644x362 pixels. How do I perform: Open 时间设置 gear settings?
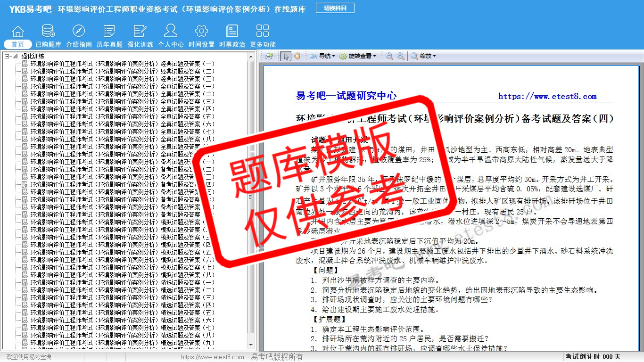coord(201,36)
